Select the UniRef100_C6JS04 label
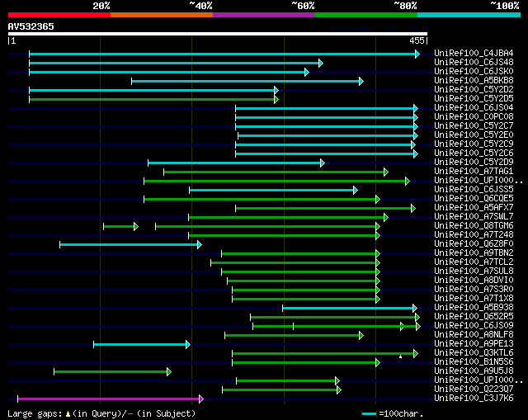528x420 pixels. pos(474,108)
